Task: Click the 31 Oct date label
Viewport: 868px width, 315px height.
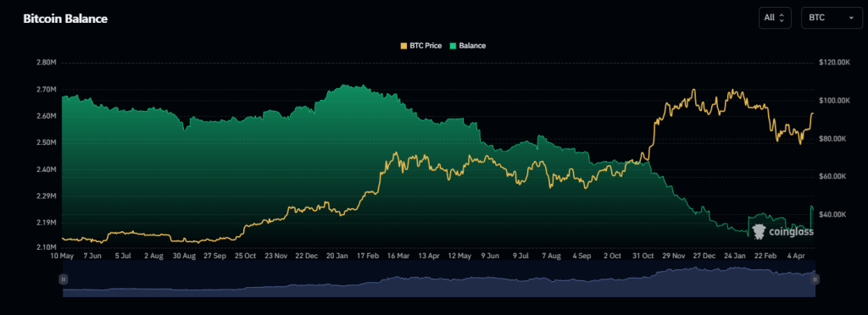Action: click(x=644, y=257)
